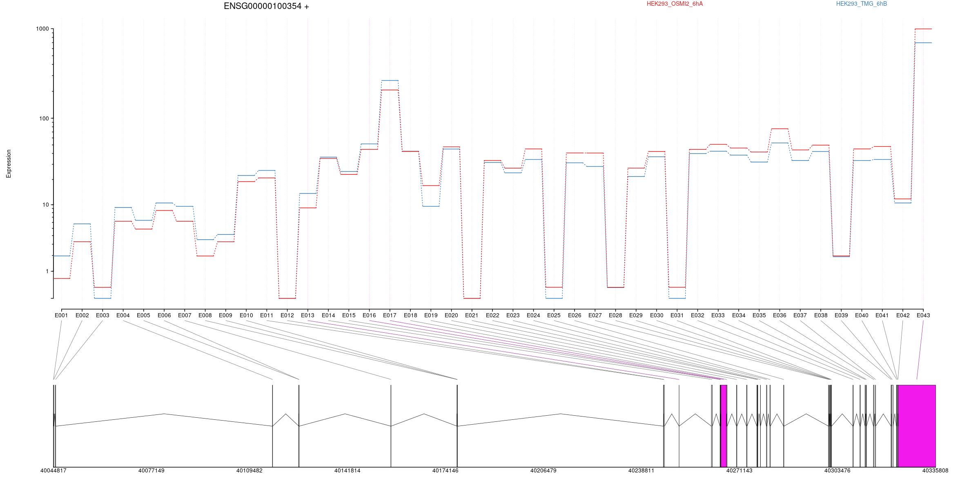Click the exon label E003
This screenshot has width=980, height=490.
102,315
